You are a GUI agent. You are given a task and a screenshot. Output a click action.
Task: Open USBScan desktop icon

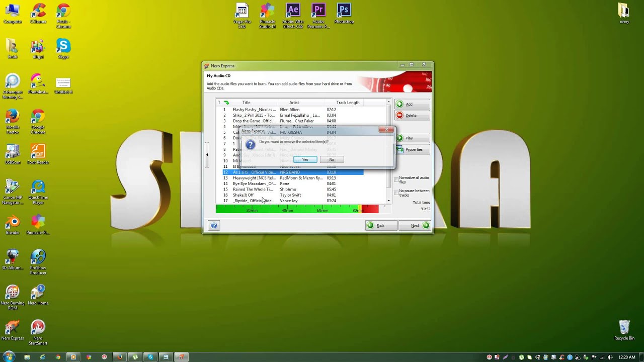(13, 154)
